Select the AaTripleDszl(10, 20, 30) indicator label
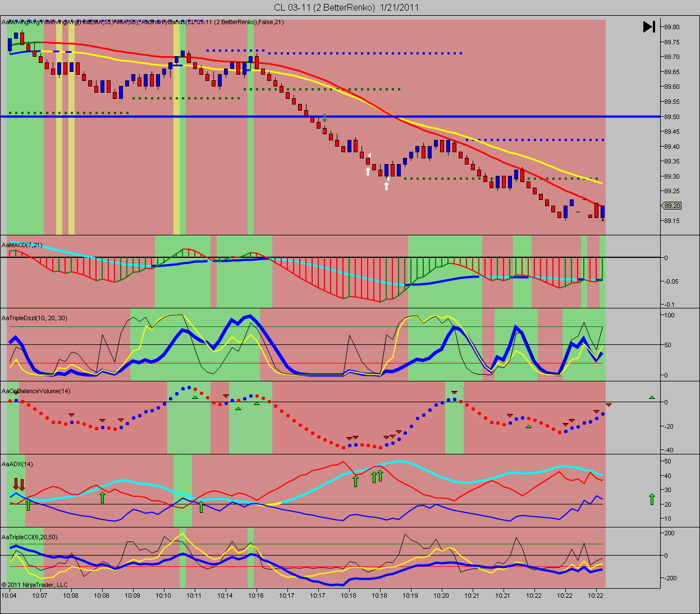This screenshot has height=614, width=700. [x=34, y=318]
